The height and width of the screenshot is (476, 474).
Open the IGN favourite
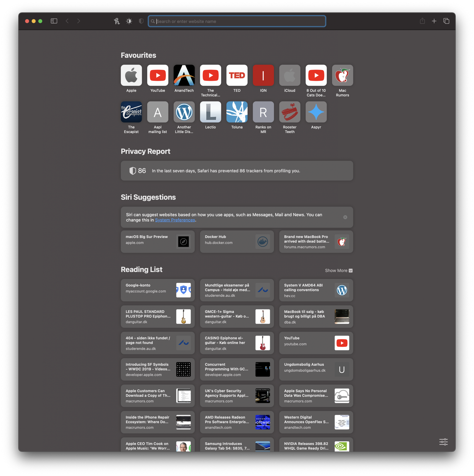pyautogui.click(x=263, y=75)
